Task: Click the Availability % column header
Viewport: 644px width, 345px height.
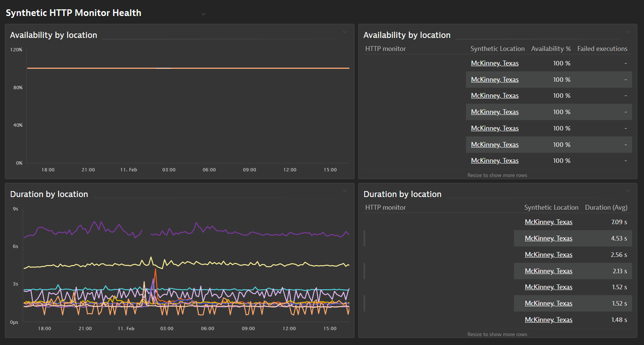Action: coord(551,49)
